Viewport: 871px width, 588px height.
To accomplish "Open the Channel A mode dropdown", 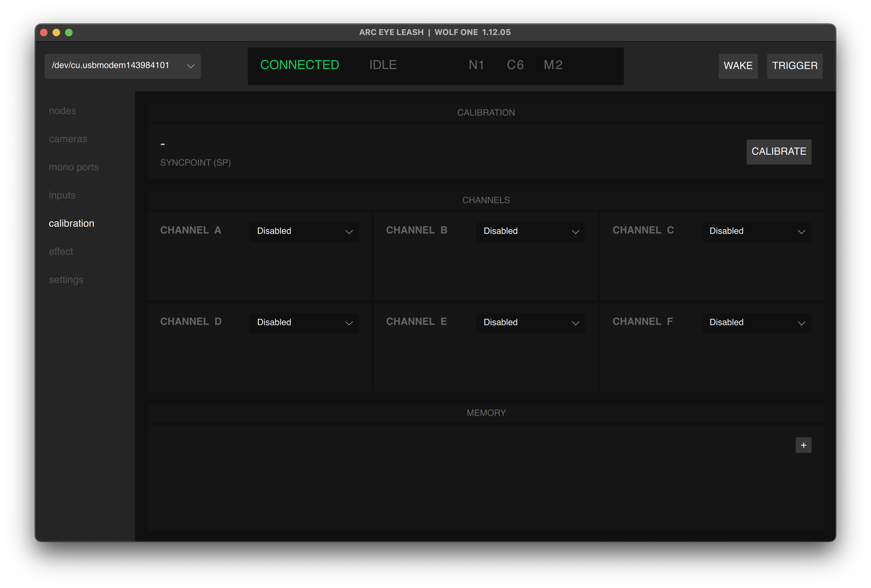I will [304, 231].
